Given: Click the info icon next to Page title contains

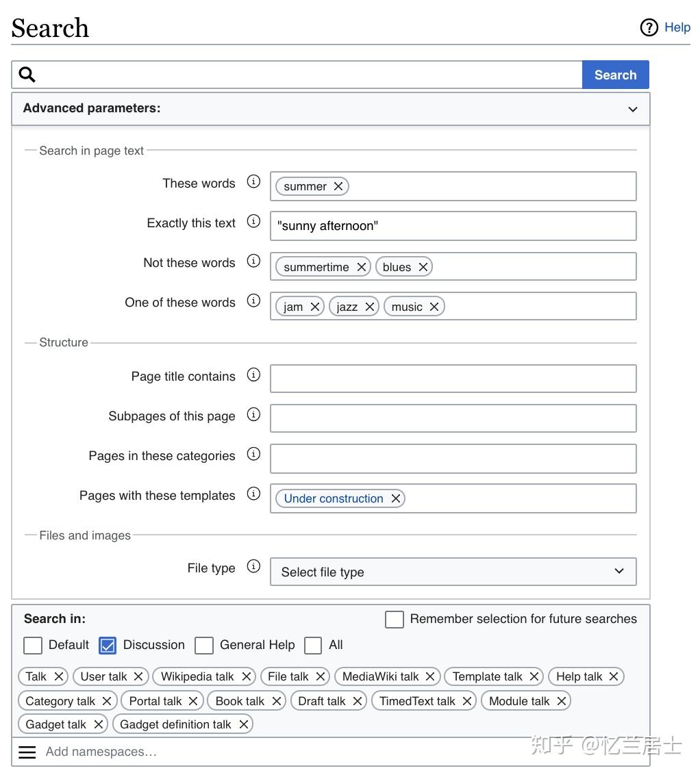Looking at the screenshot, I should tap(253, 375).
